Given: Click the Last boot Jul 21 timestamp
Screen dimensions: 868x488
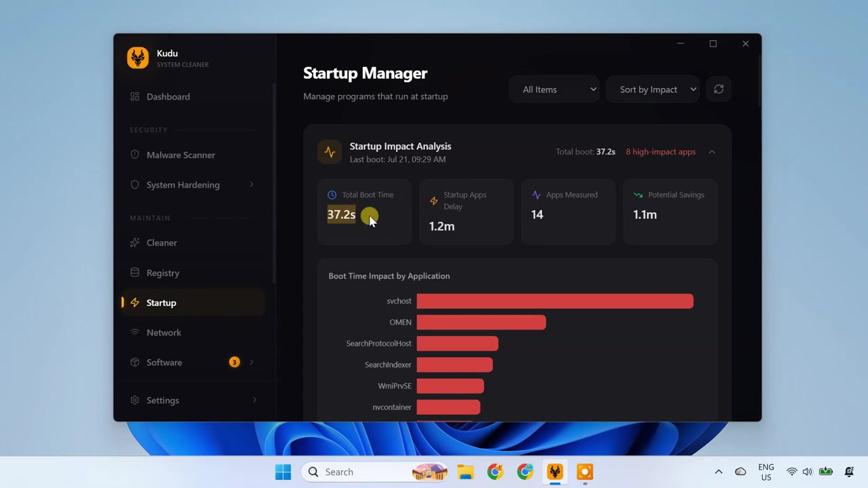Looking at the screenshot, I should point(397,159).
